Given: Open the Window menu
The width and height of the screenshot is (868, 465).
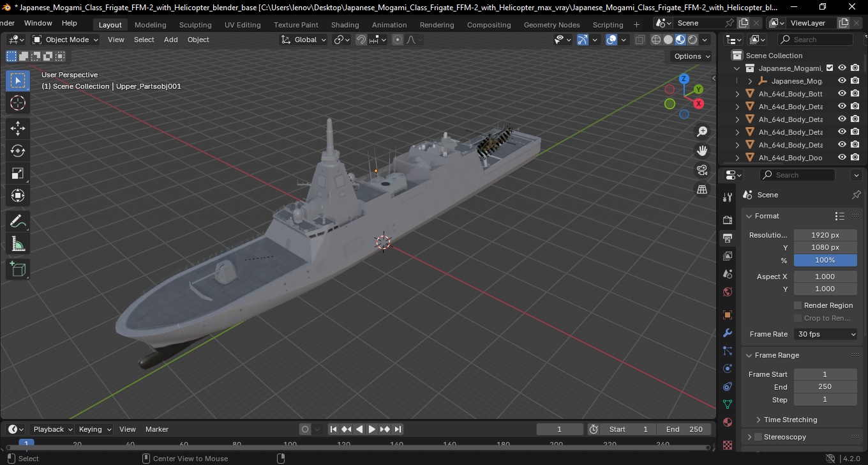Looking at the screenshot, I should [x=38, y=23].
